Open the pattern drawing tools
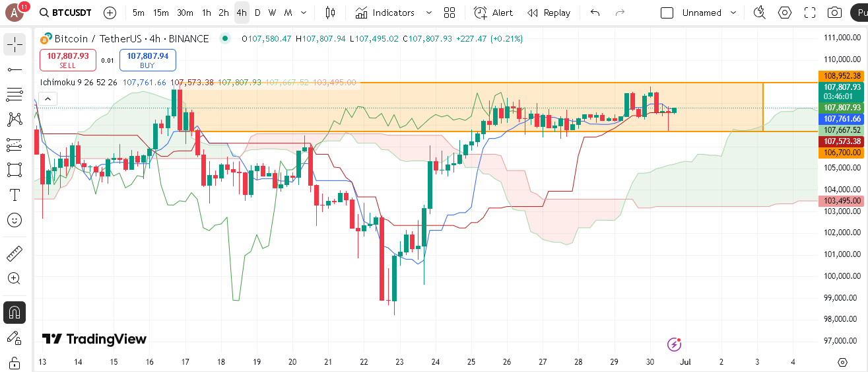The height and width of the screenshot is (372, 868). point(15,120)
